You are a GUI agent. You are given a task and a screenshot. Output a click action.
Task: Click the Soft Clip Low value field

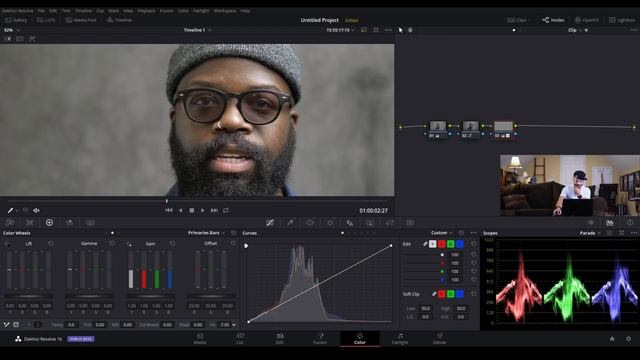point(426,309)
